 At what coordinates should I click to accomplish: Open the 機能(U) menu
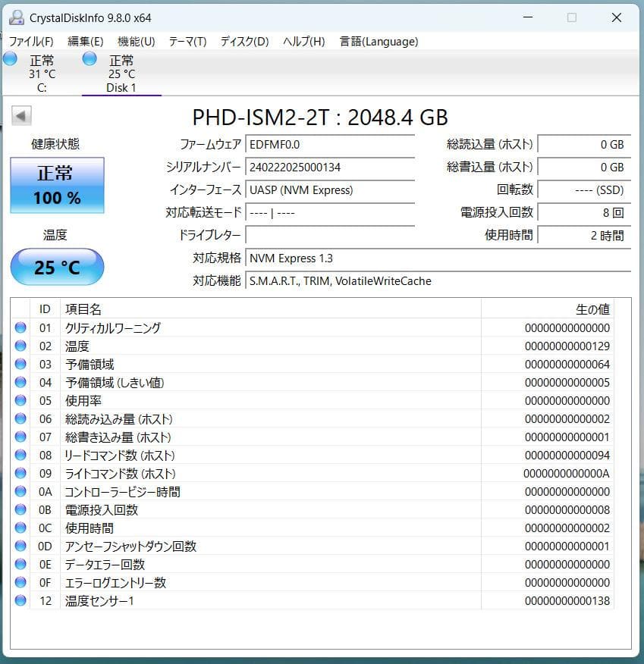pyautogui.click(x=137, y=42)
